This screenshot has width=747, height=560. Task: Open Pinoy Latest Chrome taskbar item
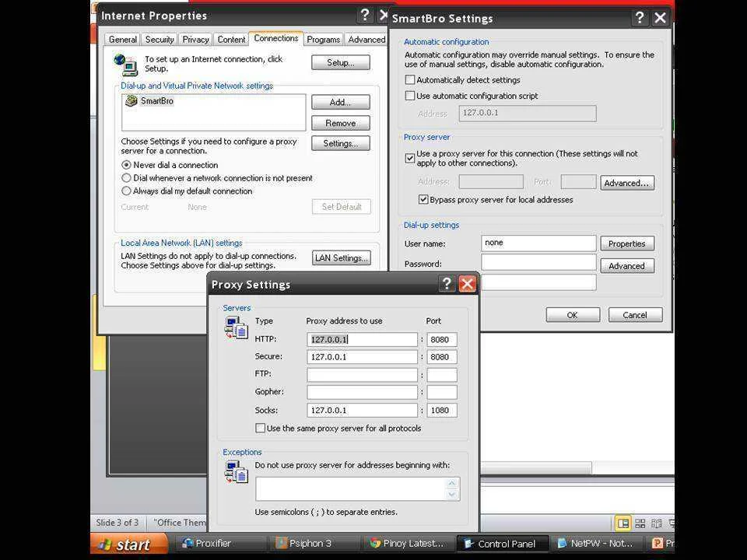point(409,544)
